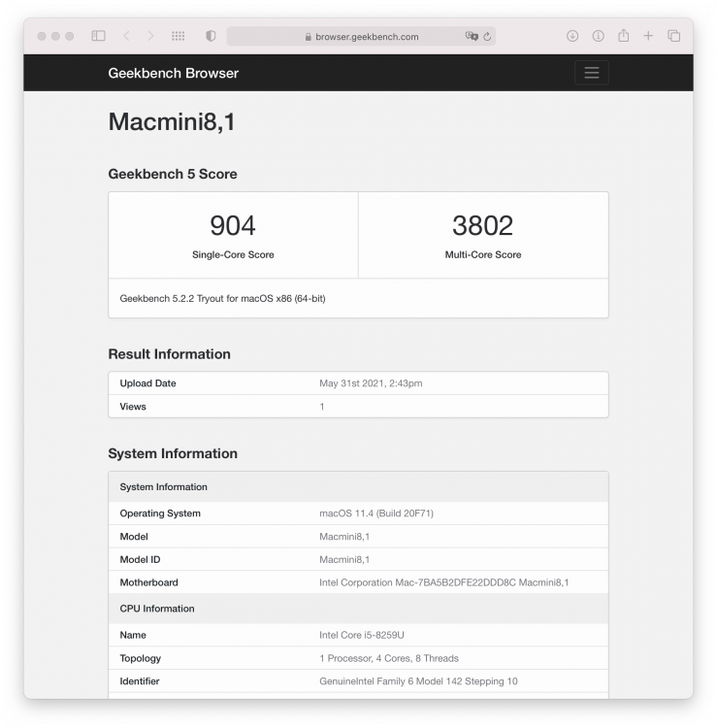
Task: Click the Motherboard row label
Action: click(149, 582)
